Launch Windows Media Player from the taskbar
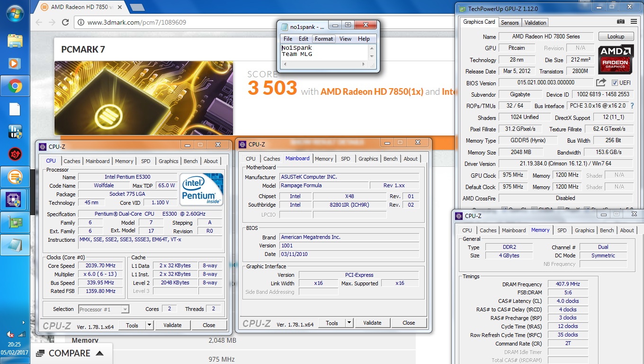Image resolution: width=644 pixels, height=364 pixels. [15, 63]
